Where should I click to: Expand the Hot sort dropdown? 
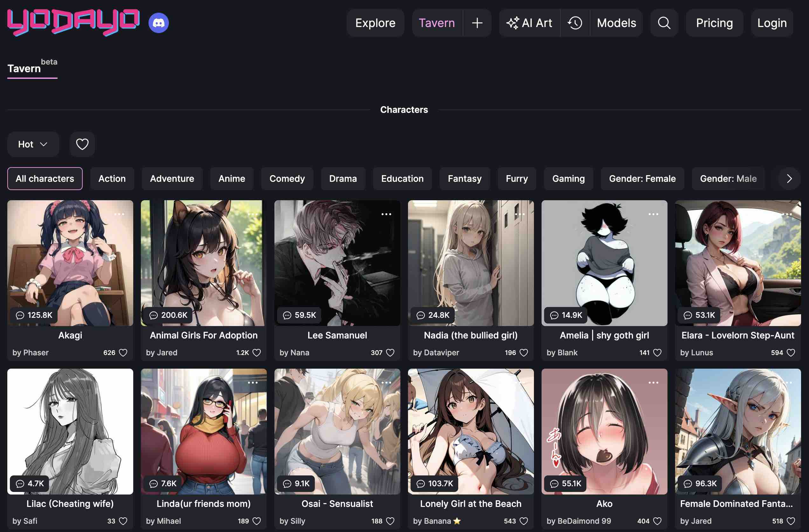[33, 144]
